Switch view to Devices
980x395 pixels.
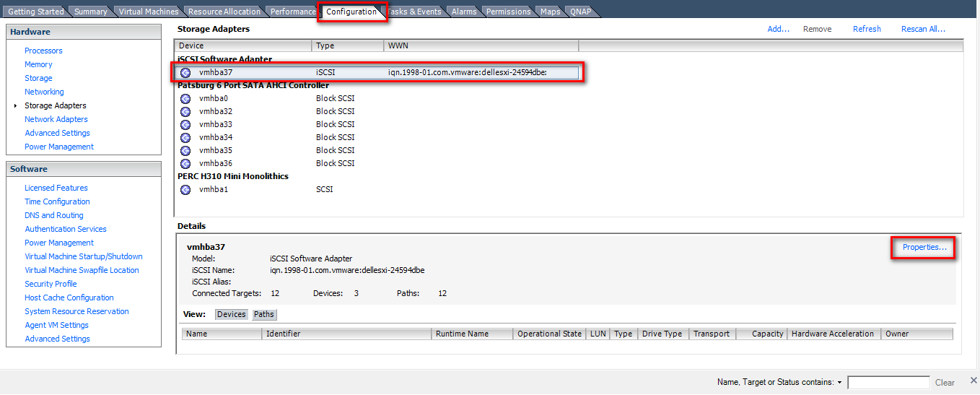(x=231, y=315)
